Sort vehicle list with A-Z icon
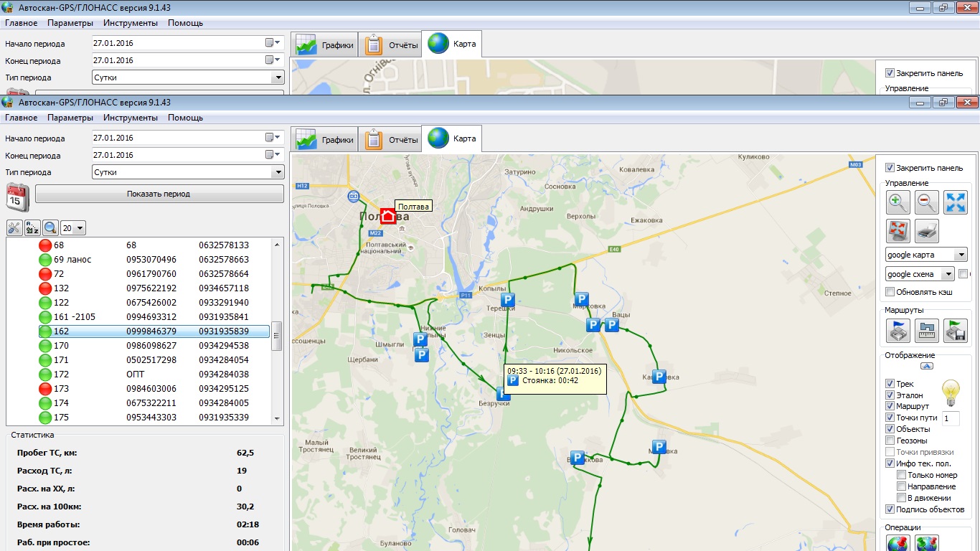Screen dimensions: 980x551 pos(32,228)
